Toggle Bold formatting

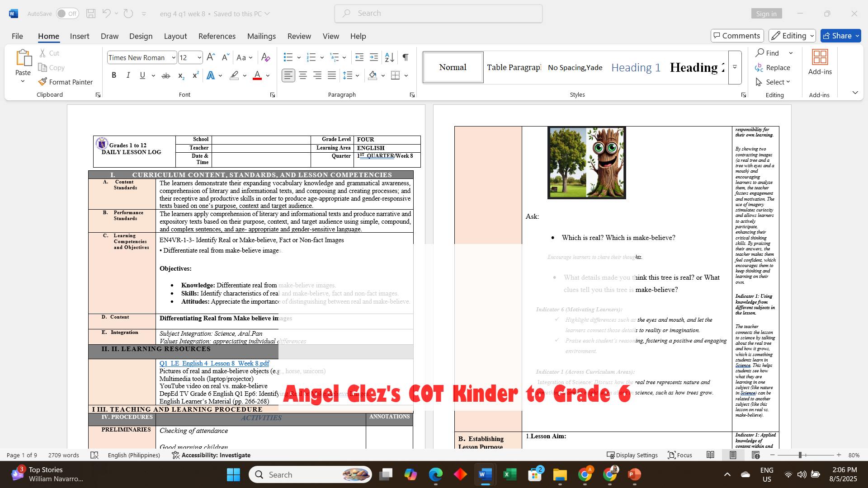coord(114,75)
